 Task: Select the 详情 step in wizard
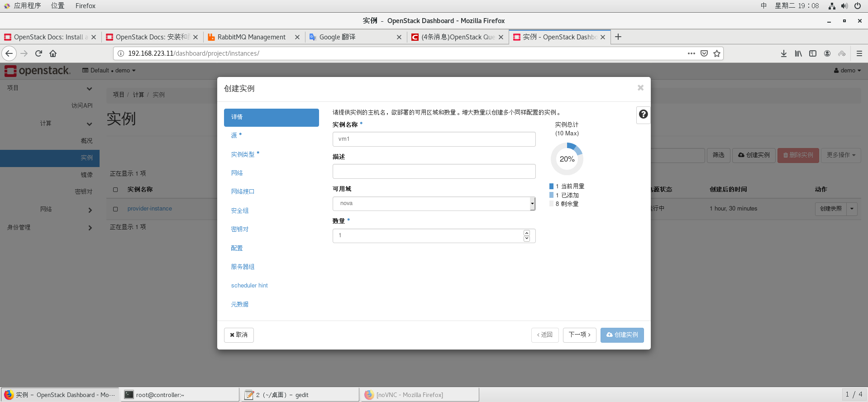coord(272,117)
